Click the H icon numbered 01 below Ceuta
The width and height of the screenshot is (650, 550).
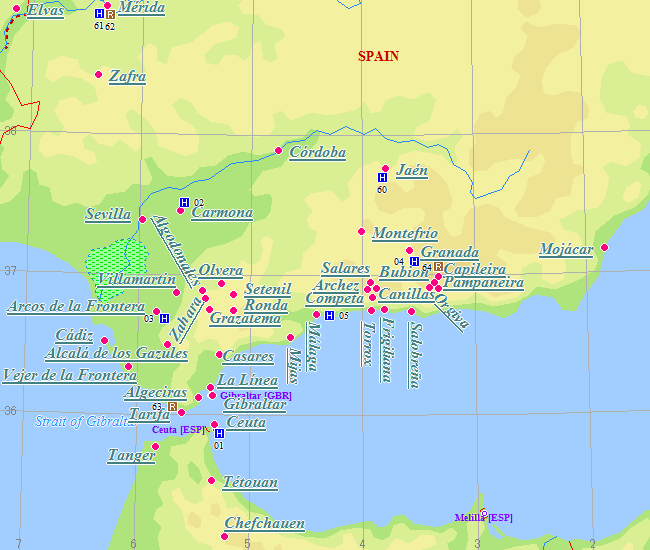[219, 433]
